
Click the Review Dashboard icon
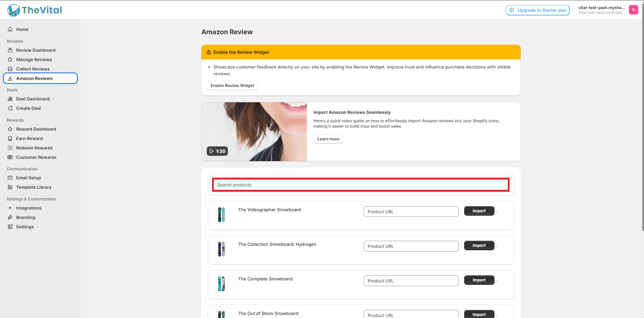[x=10, y=50]
